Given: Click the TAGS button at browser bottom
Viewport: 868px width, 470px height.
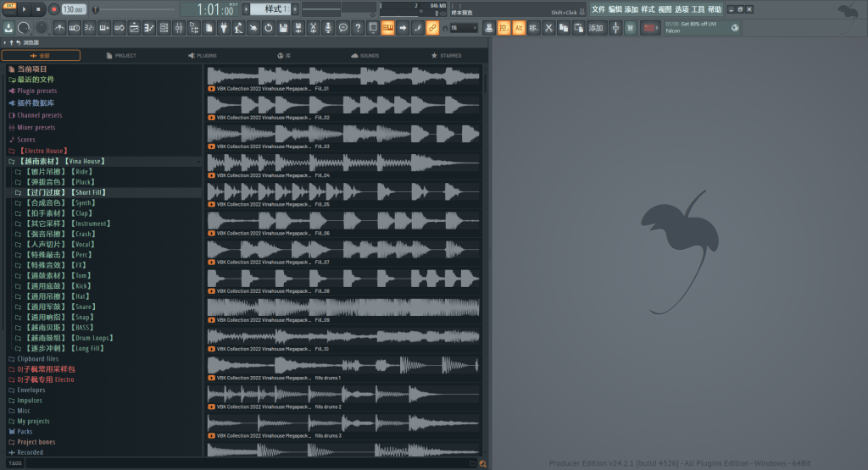Looking at the screenshot, I should pyautogui.click(x=15, y=463).
